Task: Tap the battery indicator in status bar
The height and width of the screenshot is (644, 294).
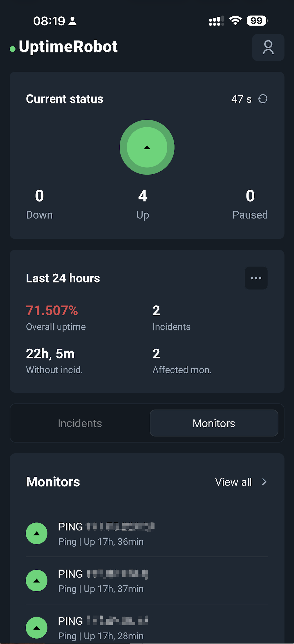Action: 257,21
